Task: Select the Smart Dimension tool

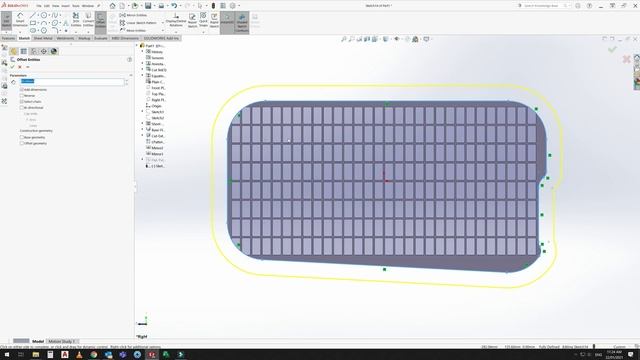Action: pyautogui.click(x=20, y=20)
